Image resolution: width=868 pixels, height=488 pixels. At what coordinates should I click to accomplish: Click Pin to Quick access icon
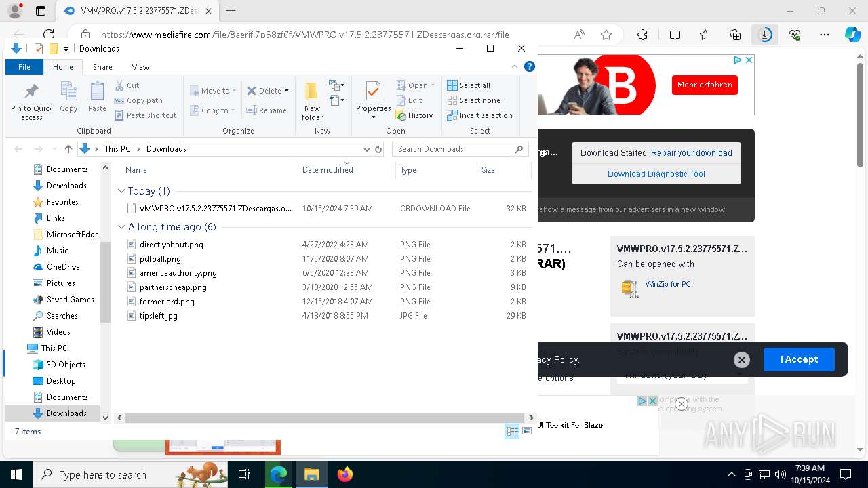(32, 91)
